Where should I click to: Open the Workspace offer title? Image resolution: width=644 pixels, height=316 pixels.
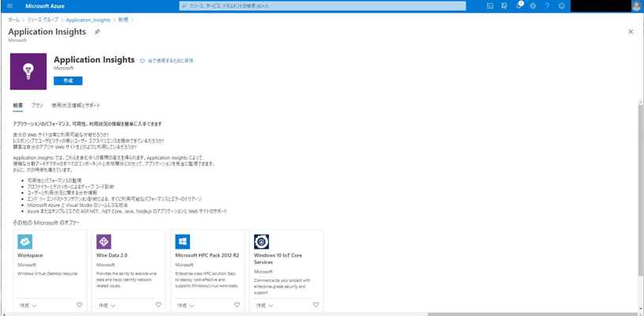click(x=30, y=255)
